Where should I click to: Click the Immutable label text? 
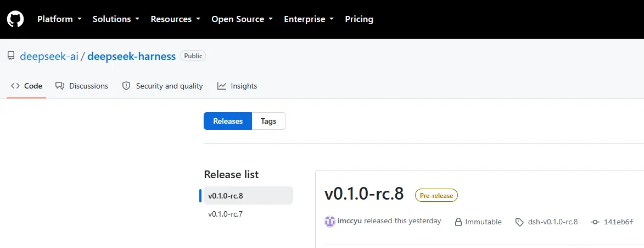pyautogui.click(x=483, y=222)
